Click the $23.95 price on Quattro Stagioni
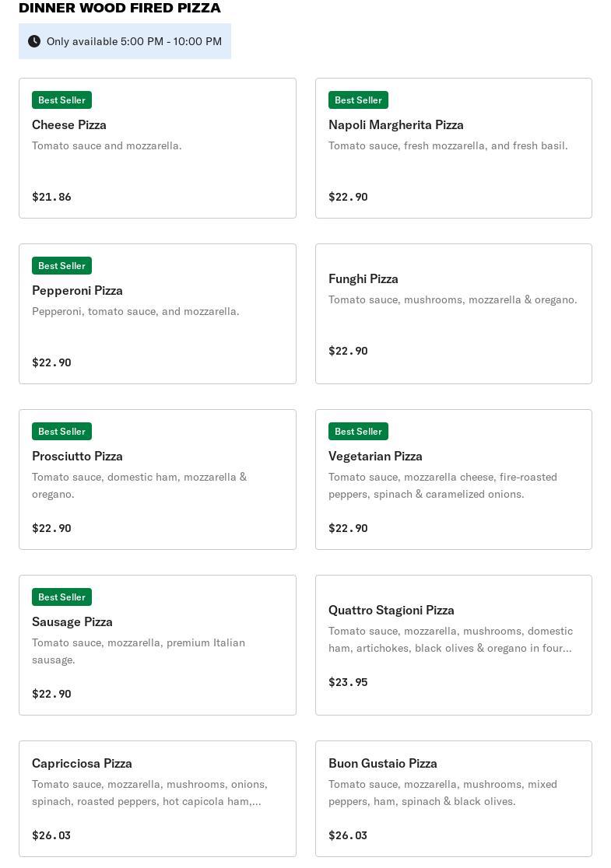Image resolution: width=611 pixels, height=868 pixels. [x=348, y=682]
